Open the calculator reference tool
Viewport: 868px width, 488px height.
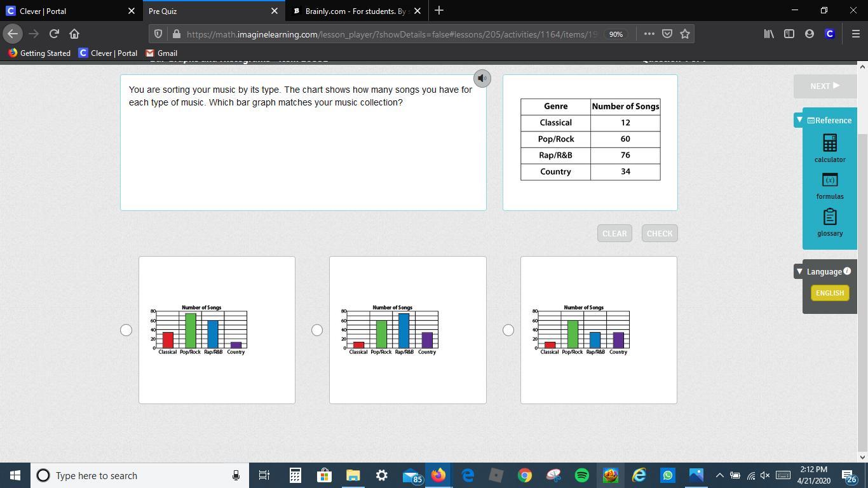(830, 148)
